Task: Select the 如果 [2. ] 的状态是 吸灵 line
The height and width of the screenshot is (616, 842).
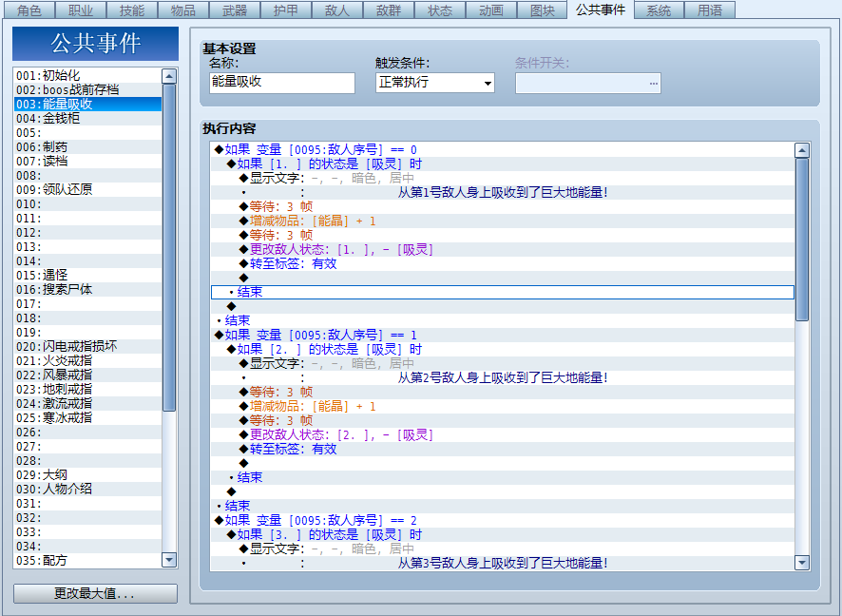Action: click(x=503, y=349)
